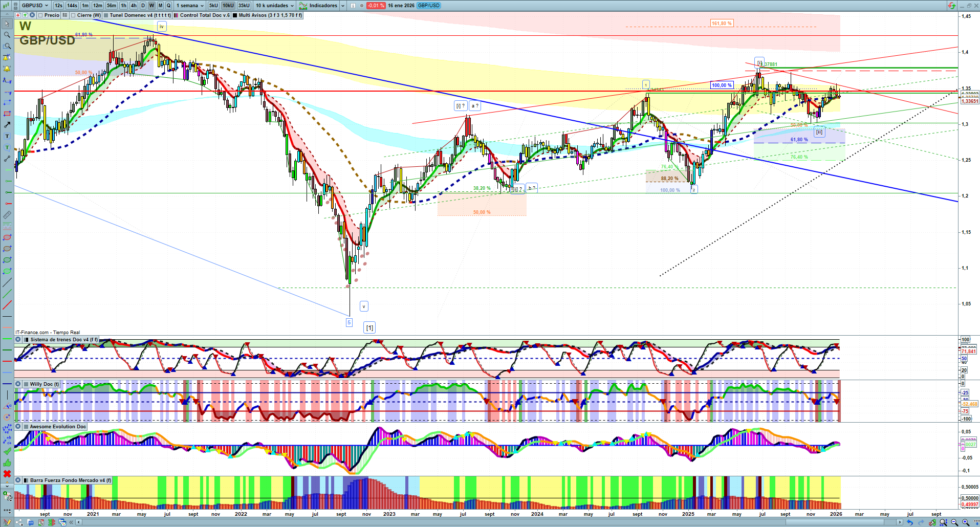The height and width of the screenshot is (527, 980).
Task: Click the black color square beside Multi Avisos
Action: [x=235, y=15]
